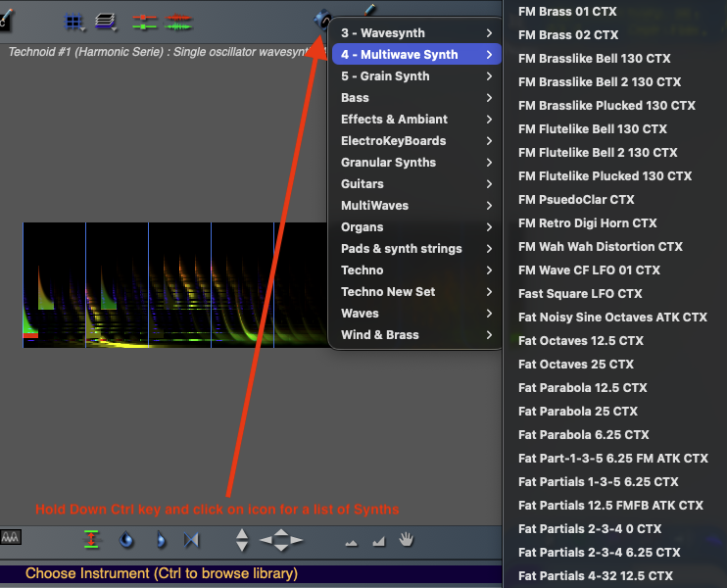Select the hand pan tool
This screenshot has height=588, width=727.
point(407,539)
